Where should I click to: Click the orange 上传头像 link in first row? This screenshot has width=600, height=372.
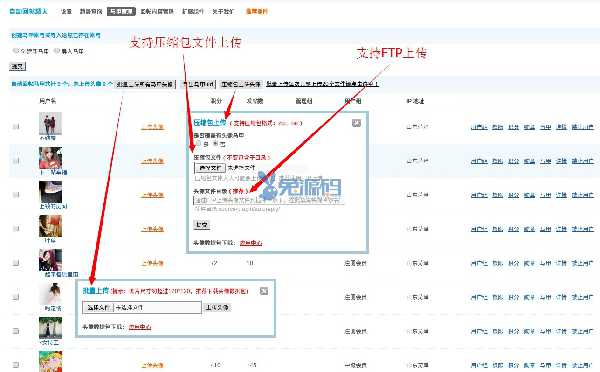click(152, 127)
